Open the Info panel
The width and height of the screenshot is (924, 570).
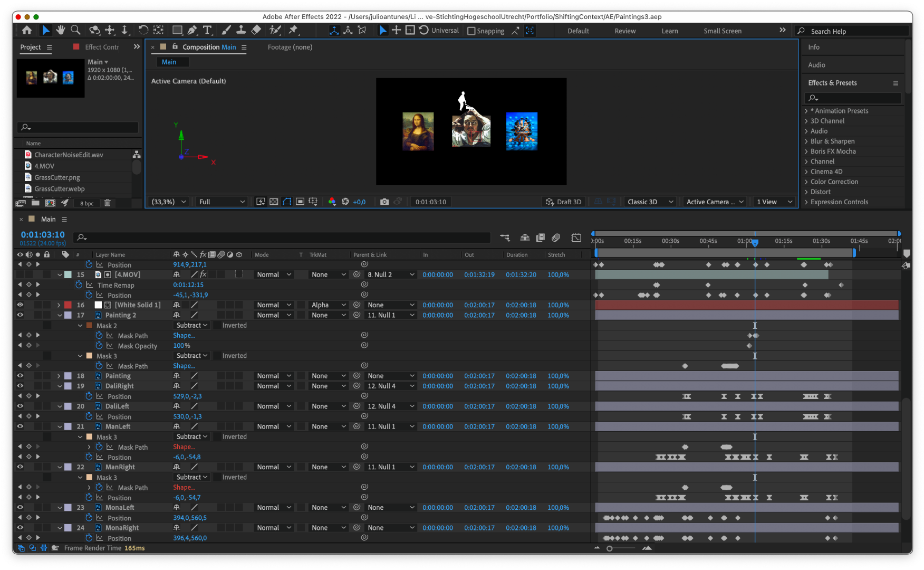pos(814,47)
